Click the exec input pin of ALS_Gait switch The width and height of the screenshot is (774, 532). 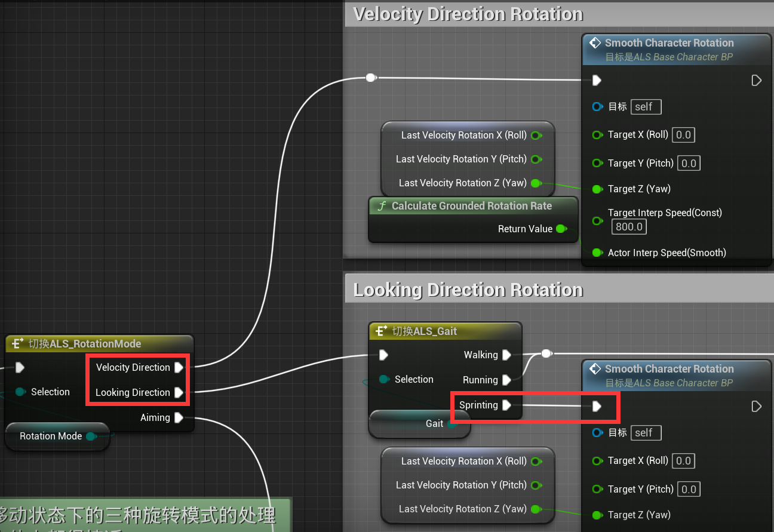click(x=383, y=355)
